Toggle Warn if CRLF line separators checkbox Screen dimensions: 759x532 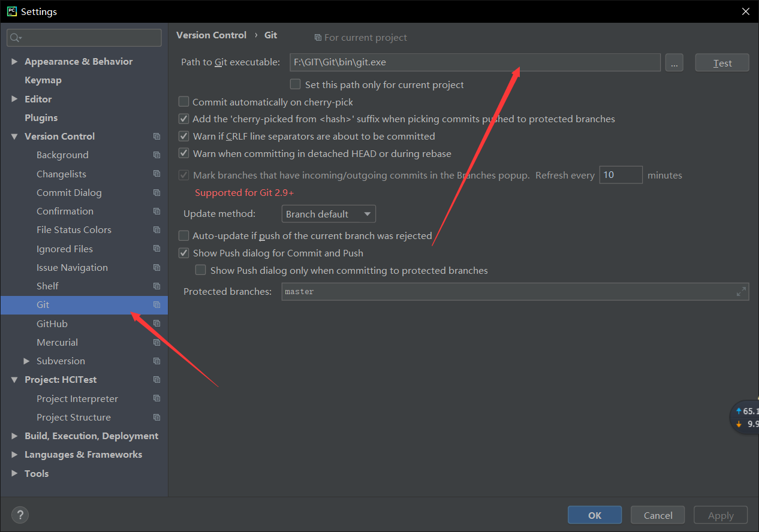coord(183,137)
